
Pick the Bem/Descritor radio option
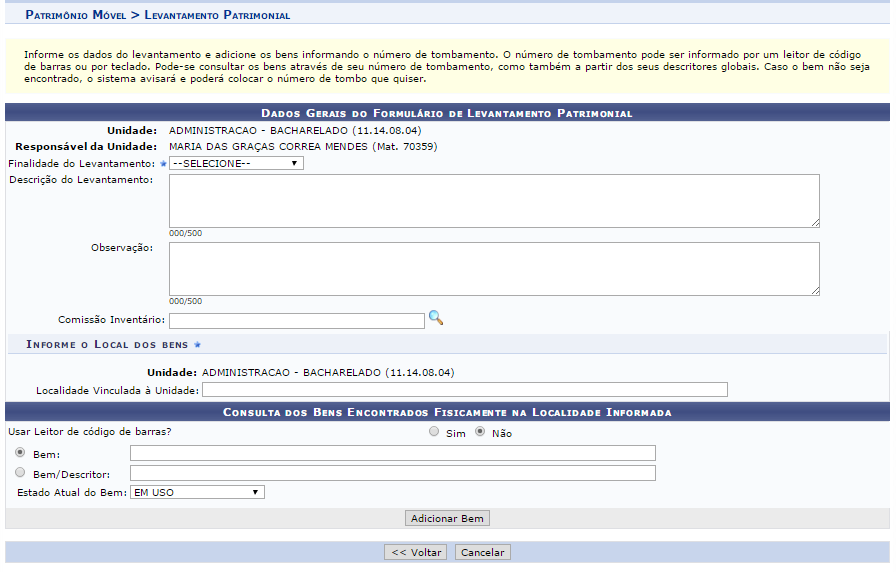[20, 473]
